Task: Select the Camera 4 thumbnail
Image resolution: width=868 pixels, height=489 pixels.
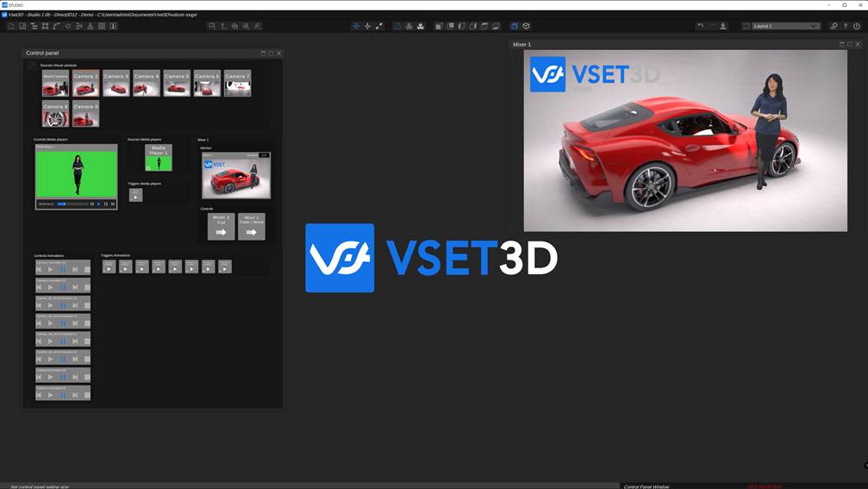Action: [147, 83]
